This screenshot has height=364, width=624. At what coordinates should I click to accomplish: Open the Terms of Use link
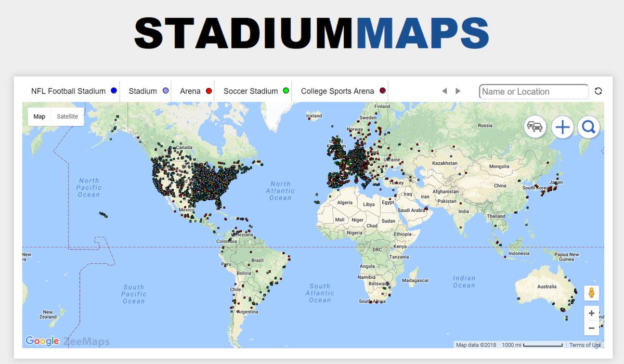[586, 345]
